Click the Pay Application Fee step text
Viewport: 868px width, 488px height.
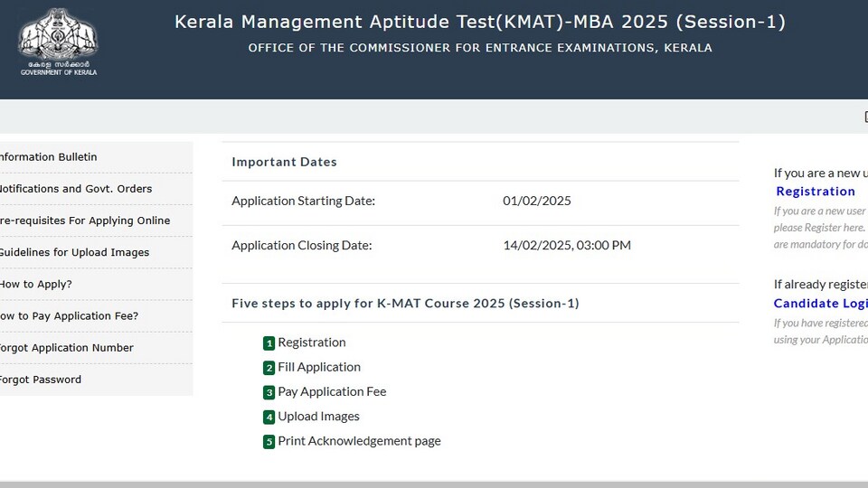tap(332, 391)
